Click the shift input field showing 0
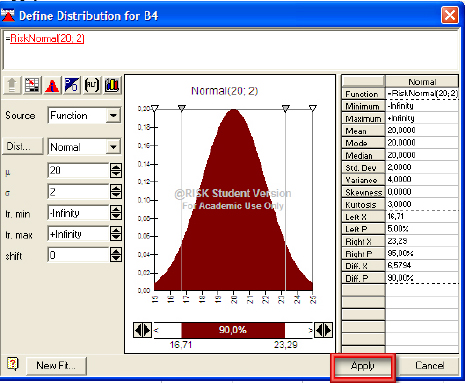Screen dimensions: 465x383 coord(78,255)
